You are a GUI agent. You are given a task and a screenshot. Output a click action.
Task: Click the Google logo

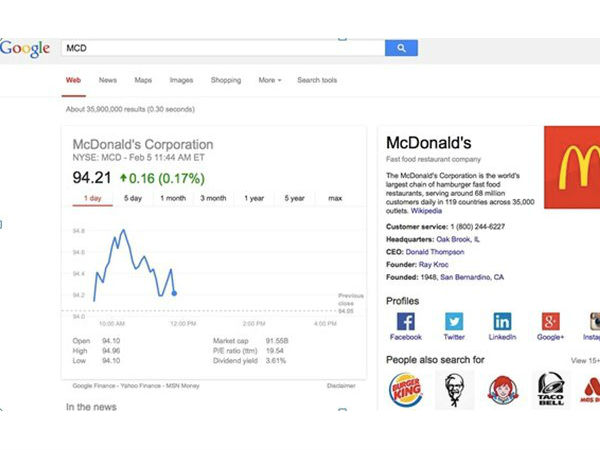(x=25, y=48)
